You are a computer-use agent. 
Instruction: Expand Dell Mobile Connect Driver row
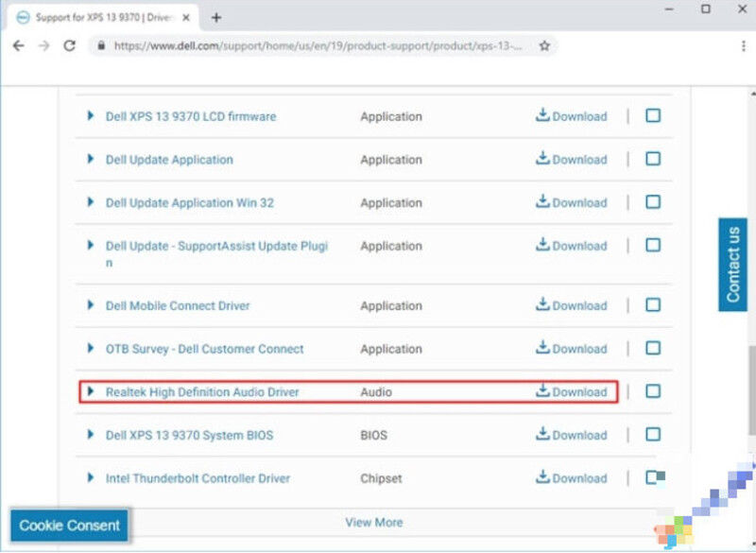point(90,304)
